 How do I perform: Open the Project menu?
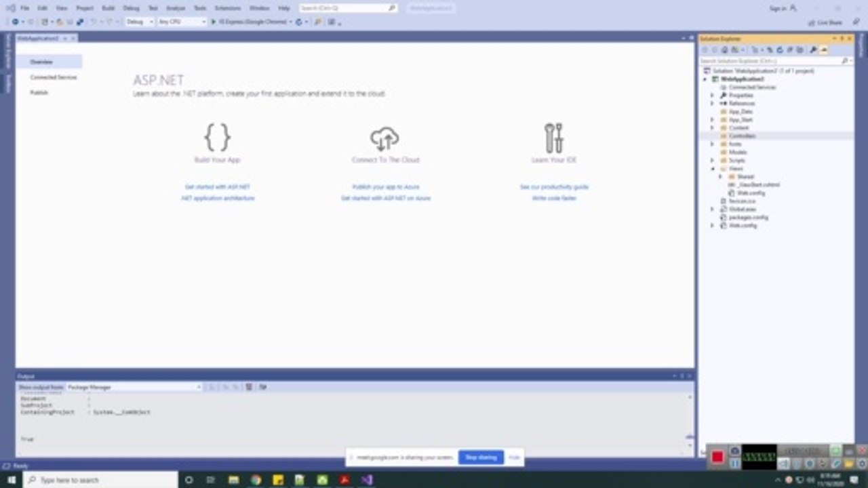pyautogui.click(x=85, y=8)
